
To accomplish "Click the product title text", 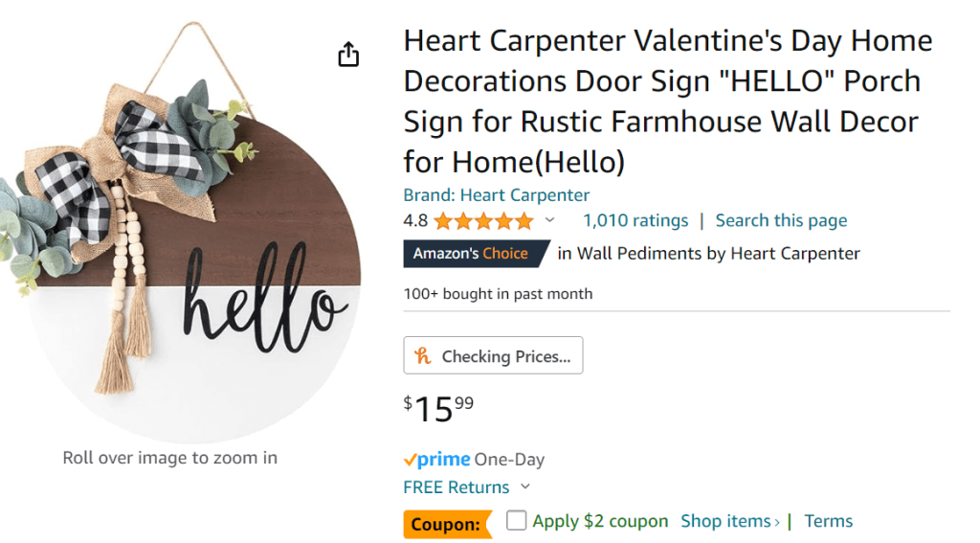I will point(667,102).
